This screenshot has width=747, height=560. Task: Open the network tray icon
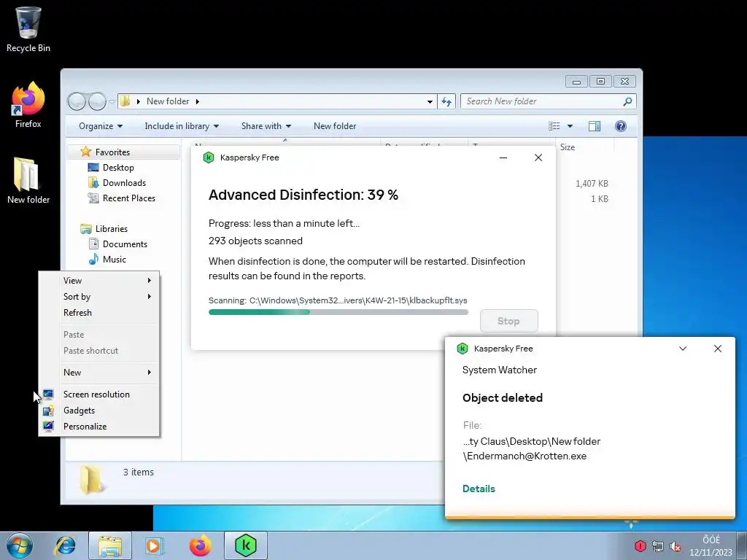[658, 546]
